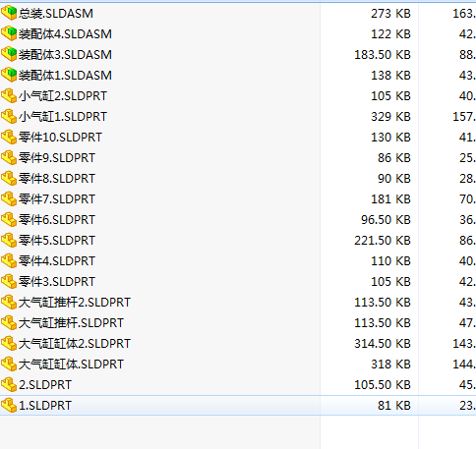Click the 零件8.SLDPRT part icon
476x449 pixels.
coord(9,178)
